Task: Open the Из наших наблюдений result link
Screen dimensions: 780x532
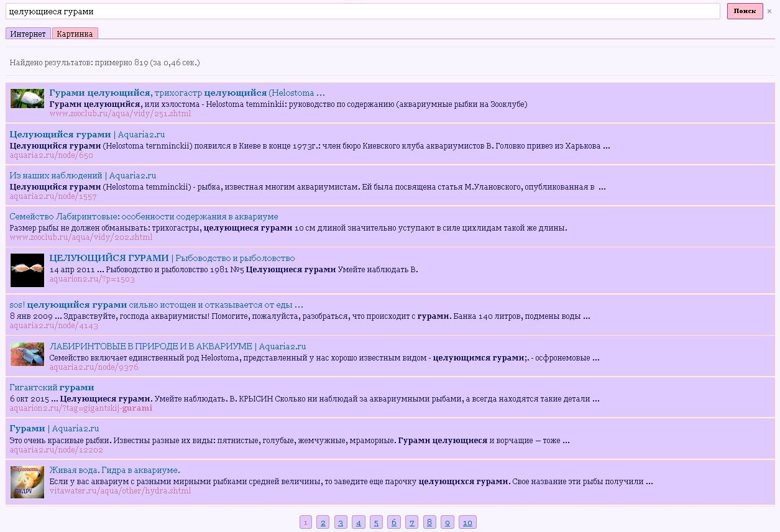Action: click(x=83, y=176)
